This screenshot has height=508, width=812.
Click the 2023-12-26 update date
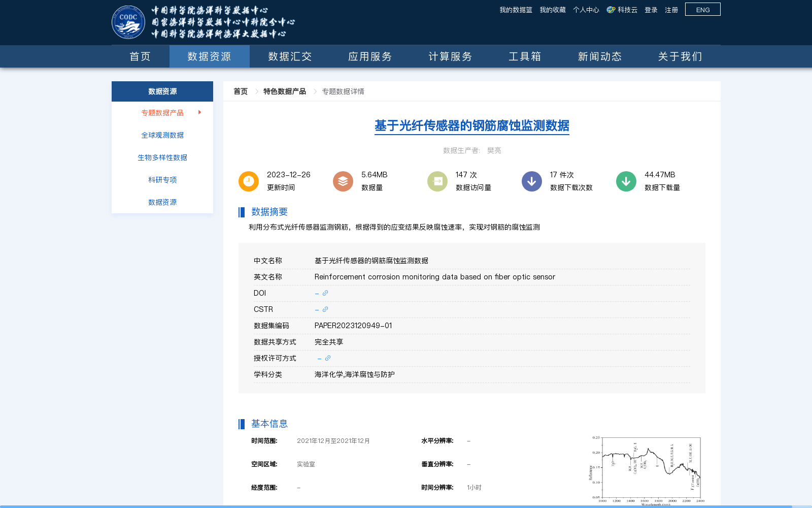[289, 175]
